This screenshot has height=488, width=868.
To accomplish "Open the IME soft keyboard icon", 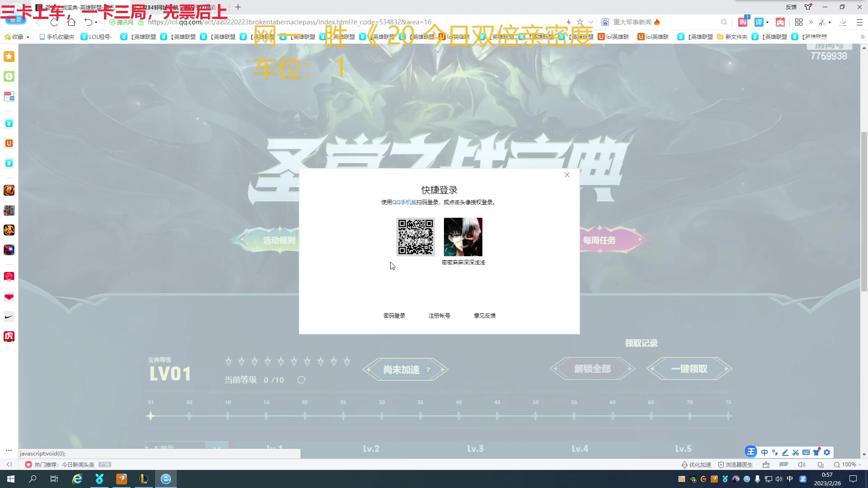I will (x=806, y=452).
